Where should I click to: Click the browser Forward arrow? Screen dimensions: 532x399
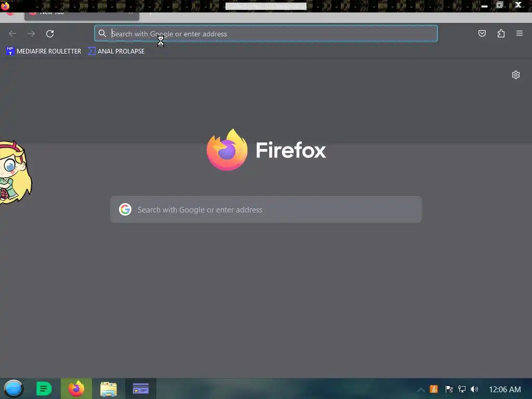[31, 34]
